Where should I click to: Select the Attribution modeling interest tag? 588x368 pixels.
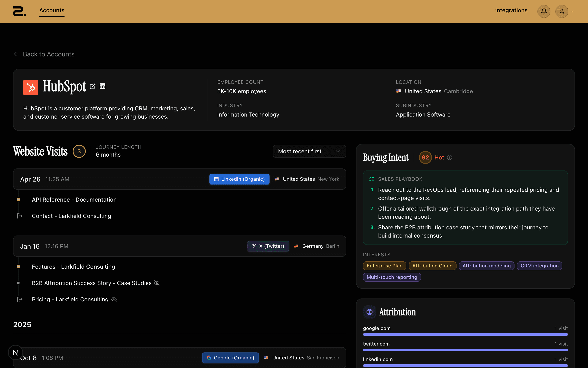point(487,266)
